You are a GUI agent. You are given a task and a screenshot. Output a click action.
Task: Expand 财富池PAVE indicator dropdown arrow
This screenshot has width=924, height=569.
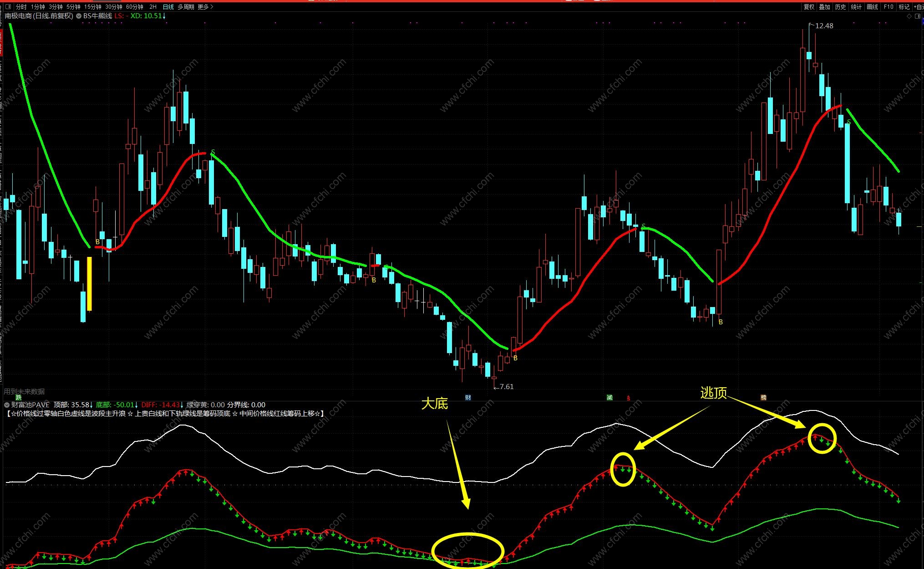click(x=7, y=405)
